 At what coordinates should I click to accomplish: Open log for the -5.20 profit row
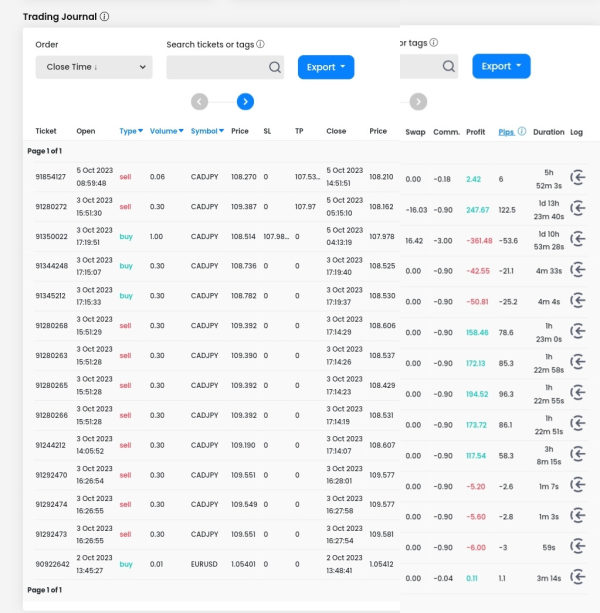(x=578, y=485)
